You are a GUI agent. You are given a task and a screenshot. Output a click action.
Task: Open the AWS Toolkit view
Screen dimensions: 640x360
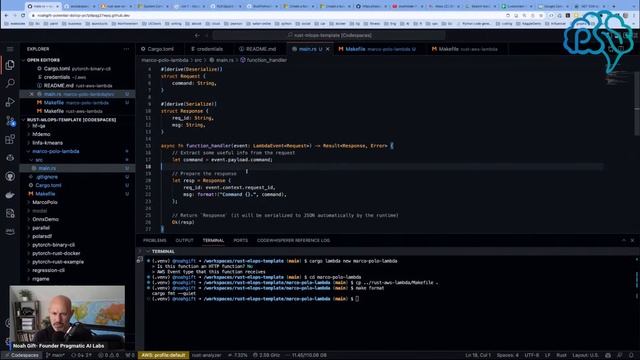(10, 231)
